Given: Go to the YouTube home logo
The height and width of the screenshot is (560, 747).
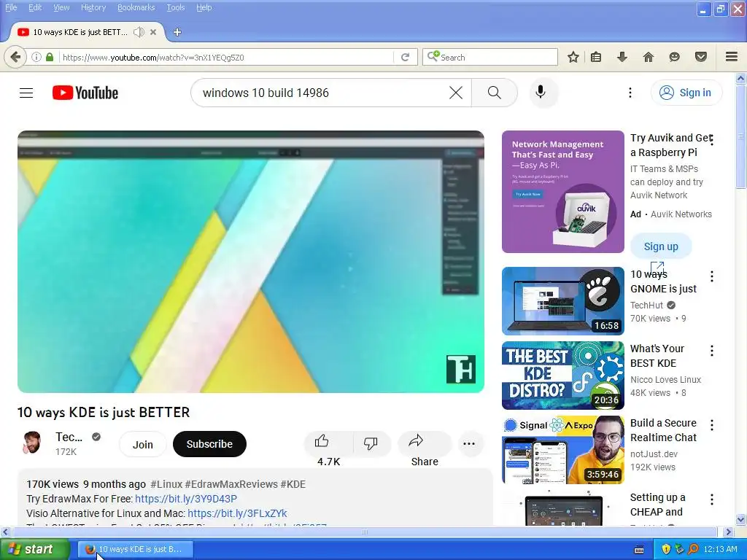Looking at the screenshot, I should [x=85, y=93].
